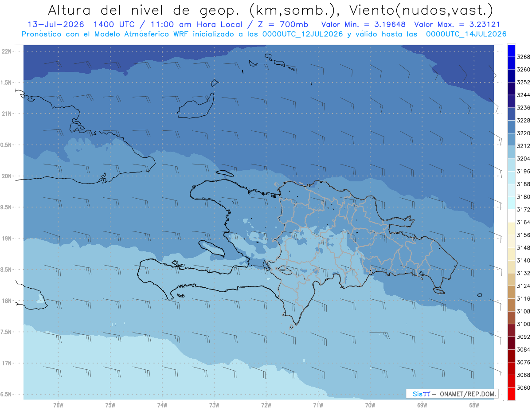The image size is (532, 411).
Task: Click the 74W longitude label
Action: (162, 405)
